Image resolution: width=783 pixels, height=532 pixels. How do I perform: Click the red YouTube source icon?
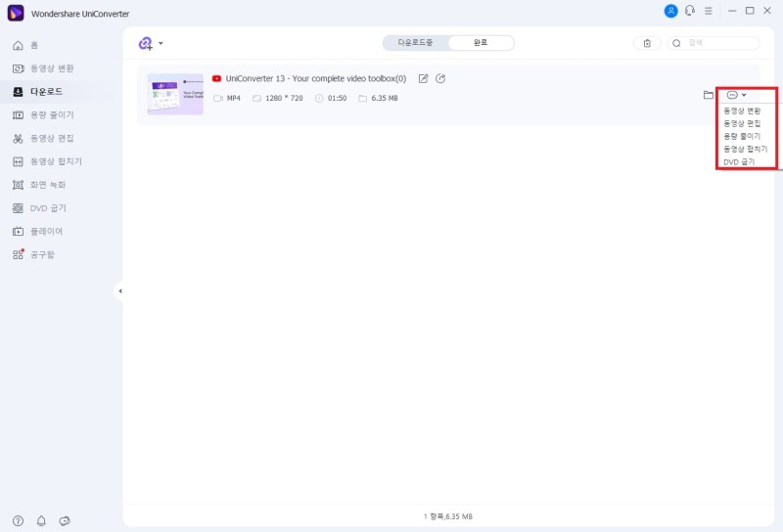click(x=216, y=79)
